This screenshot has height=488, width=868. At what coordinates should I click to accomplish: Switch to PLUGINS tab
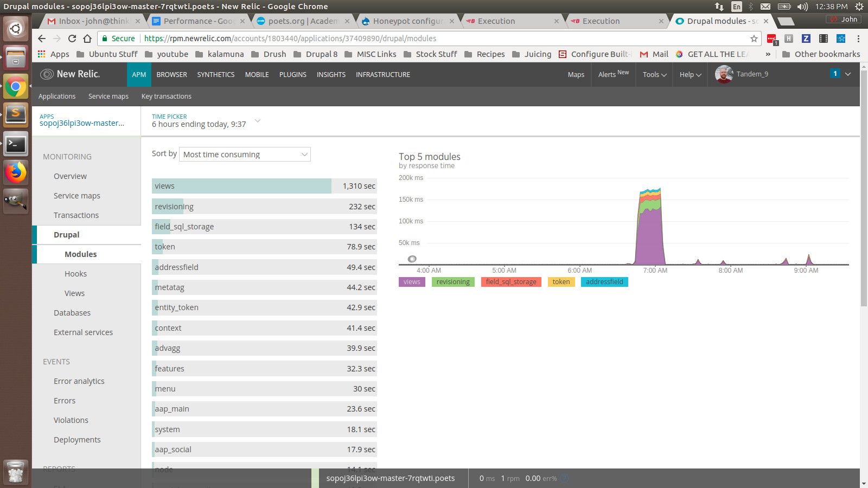click(x=293, y=74)
